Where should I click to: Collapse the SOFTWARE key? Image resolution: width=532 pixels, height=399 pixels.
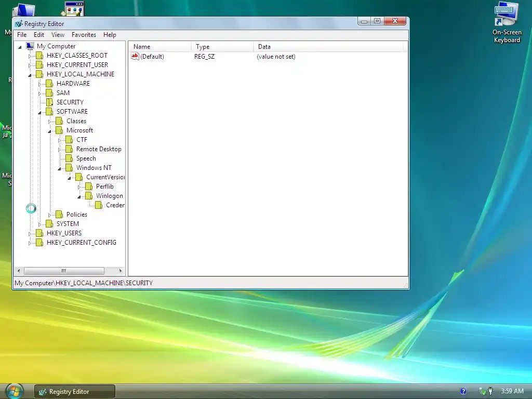[39, 112]
